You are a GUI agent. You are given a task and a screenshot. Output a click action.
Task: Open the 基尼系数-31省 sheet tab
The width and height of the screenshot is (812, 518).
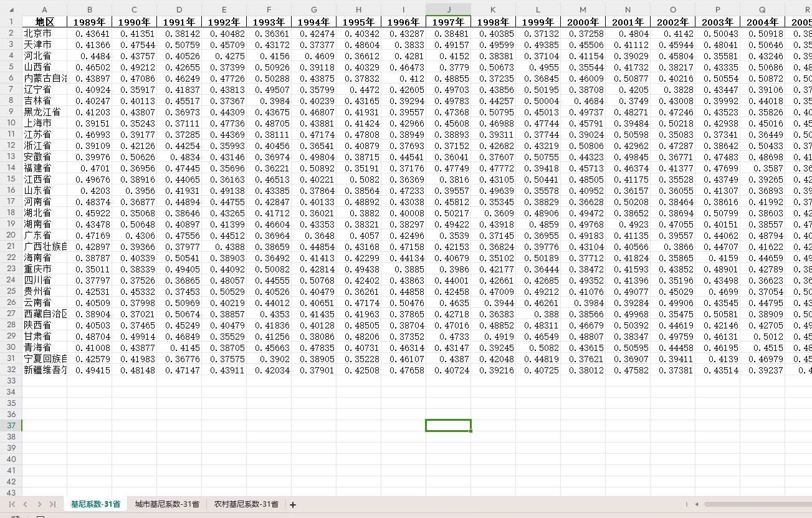(95, 504)
